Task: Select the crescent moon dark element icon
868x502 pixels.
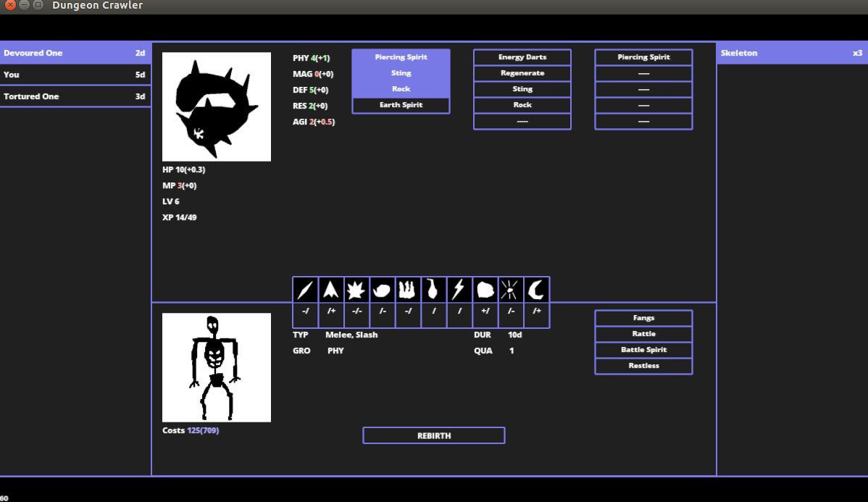Action: (536, 290)
